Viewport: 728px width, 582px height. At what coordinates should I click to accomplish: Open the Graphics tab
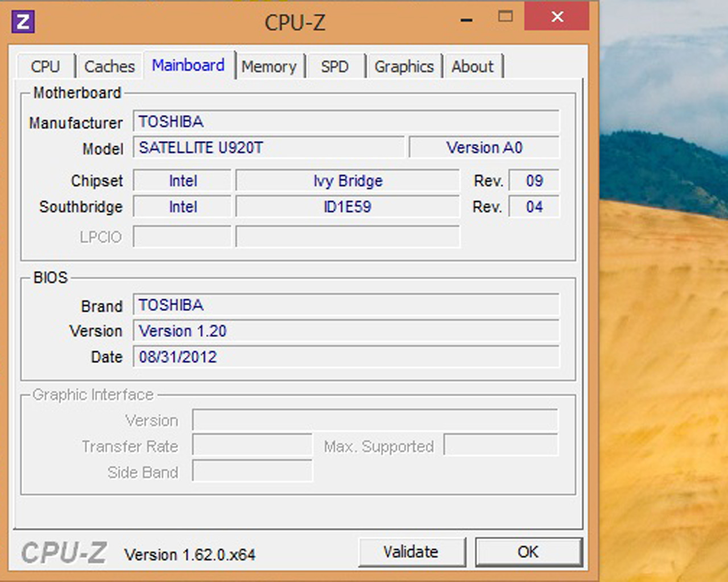click(404, 66)
